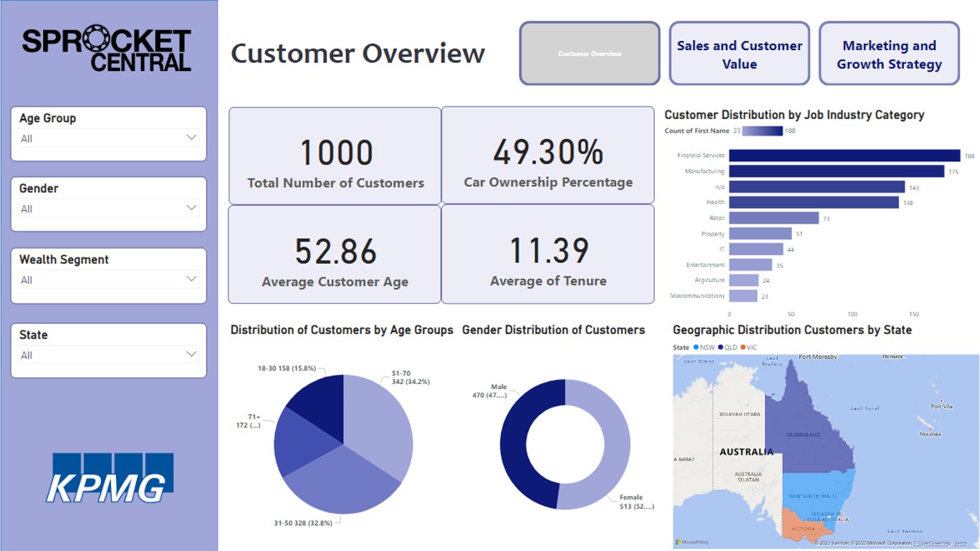Screen dimensions: 980x551
Task: Select the Customer Overview navigation button
Action: pos(590,54)
